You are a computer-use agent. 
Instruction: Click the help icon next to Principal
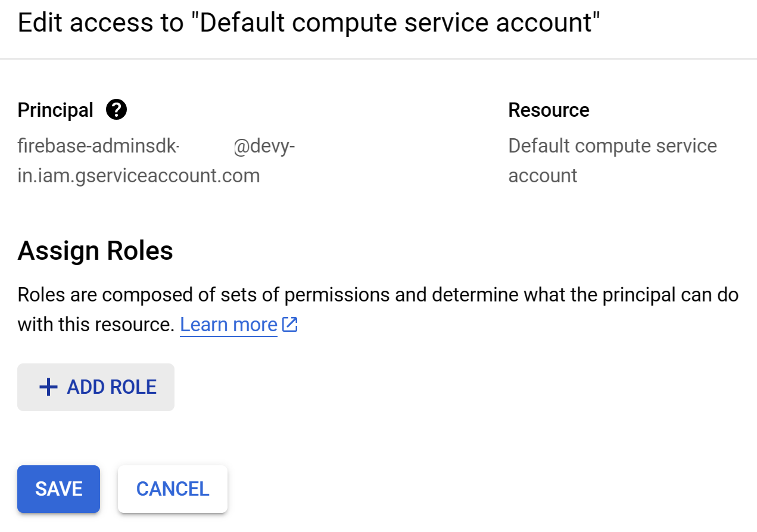116,110
